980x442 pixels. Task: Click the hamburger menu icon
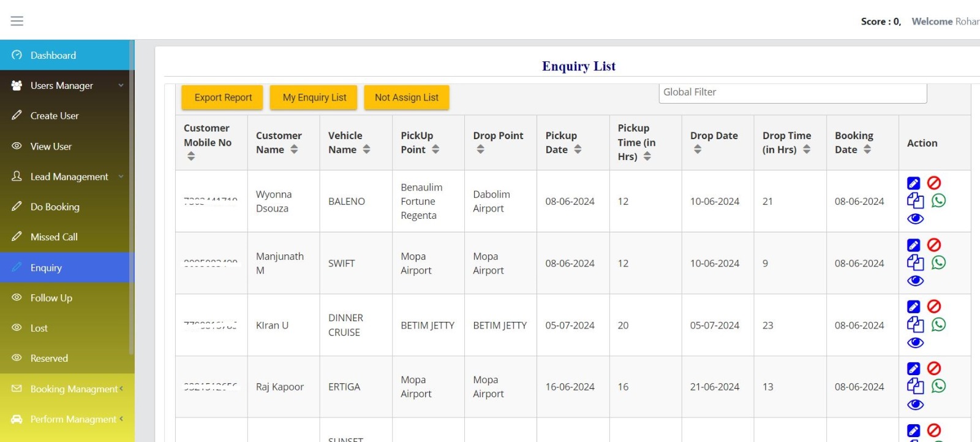[17, 21]
